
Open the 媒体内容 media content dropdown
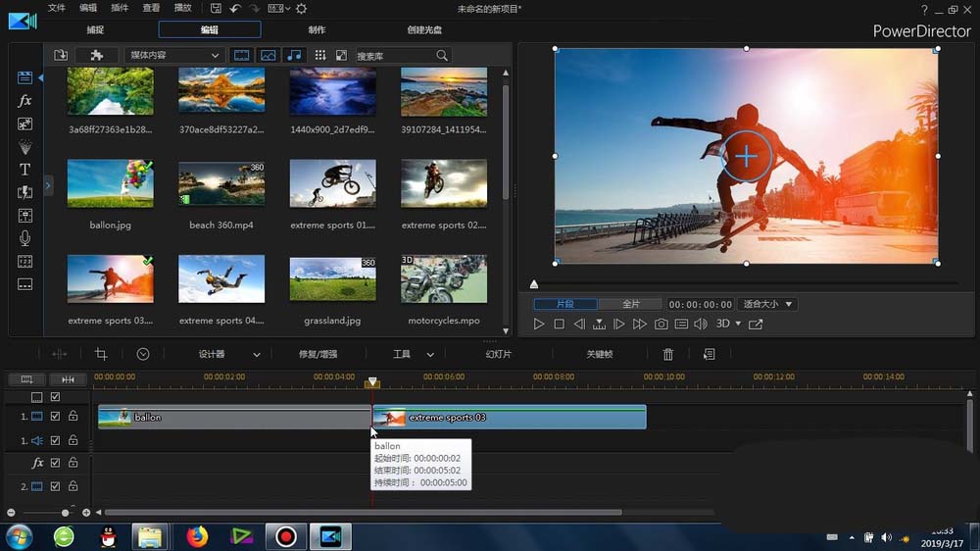[x=172, y=56]
